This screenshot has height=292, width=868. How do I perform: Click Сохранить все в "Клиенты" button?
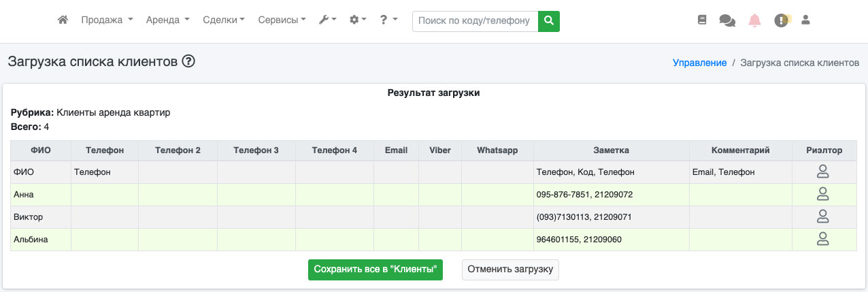[375, 270]
